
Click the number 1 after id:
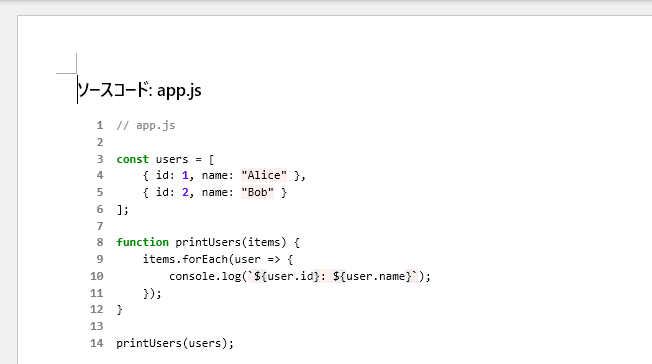[185, 176]
